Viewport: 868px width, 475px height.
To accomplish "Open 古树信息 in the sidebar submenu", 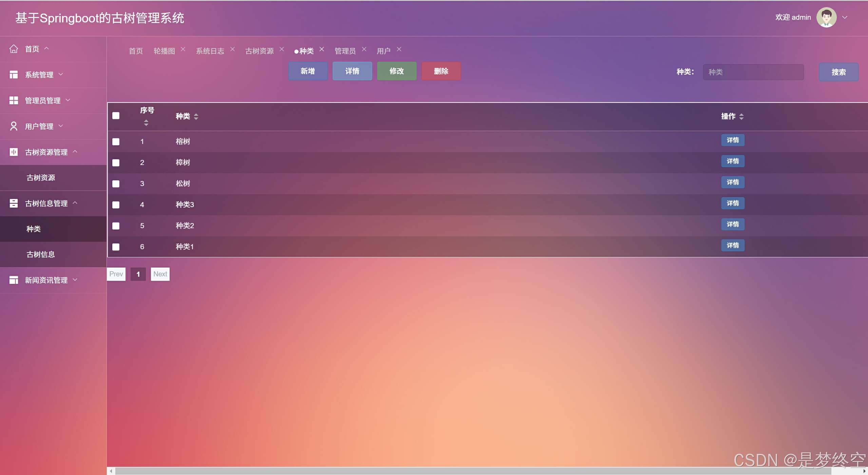I will click(53, 254).
